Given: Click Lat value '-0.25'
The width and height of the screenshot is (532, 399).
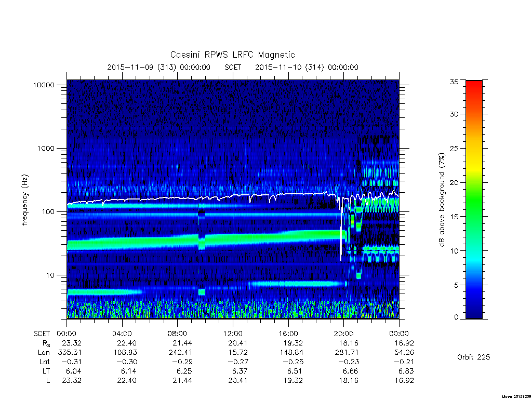Looking at the screenshot, I should tap(292, 362).
